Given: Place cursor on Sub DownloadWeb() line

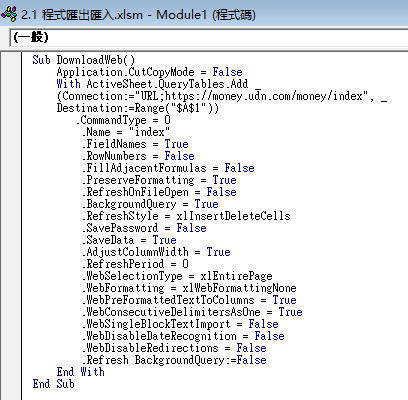Looking at the screenshot, I should [84, 60].
